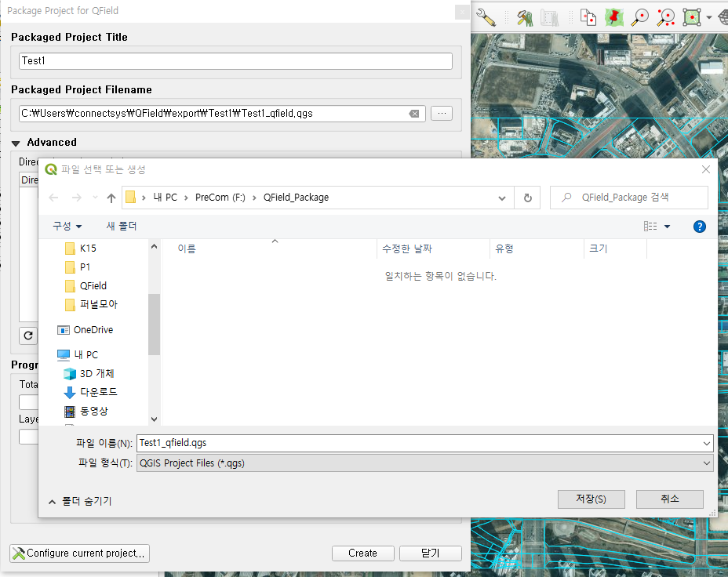This screenshot has height=577, width=728.
Task: Click the blue help question mark icon
Action: (x=699, y=227)
